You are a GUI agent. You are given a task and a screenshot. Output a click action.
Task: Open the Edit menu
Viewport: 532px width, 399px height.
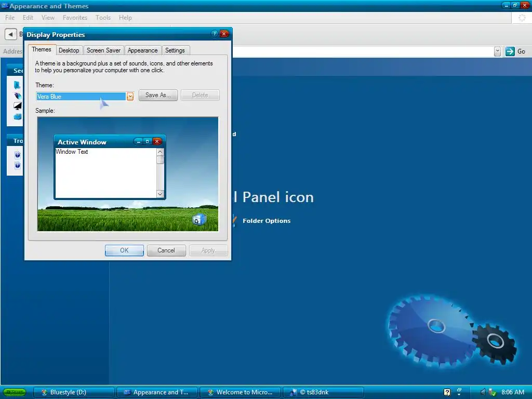pyautogui.click(x=28, y=18)
